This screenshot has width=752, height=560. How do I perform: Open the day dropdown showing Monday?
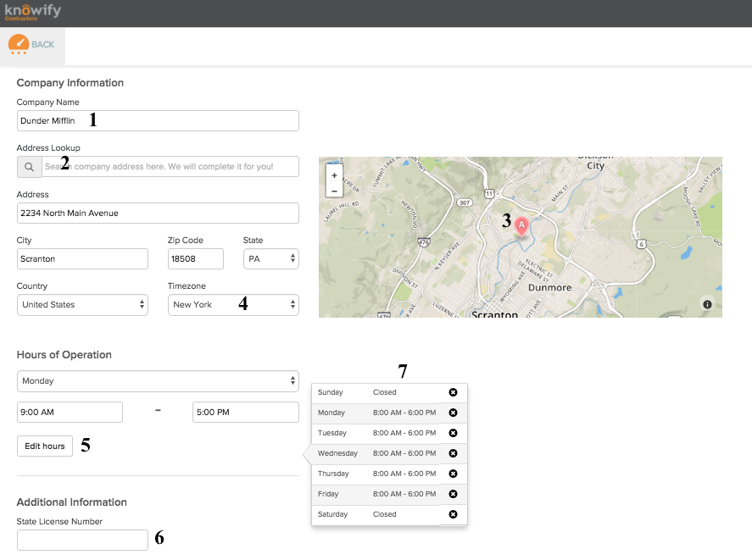[158, 381]
